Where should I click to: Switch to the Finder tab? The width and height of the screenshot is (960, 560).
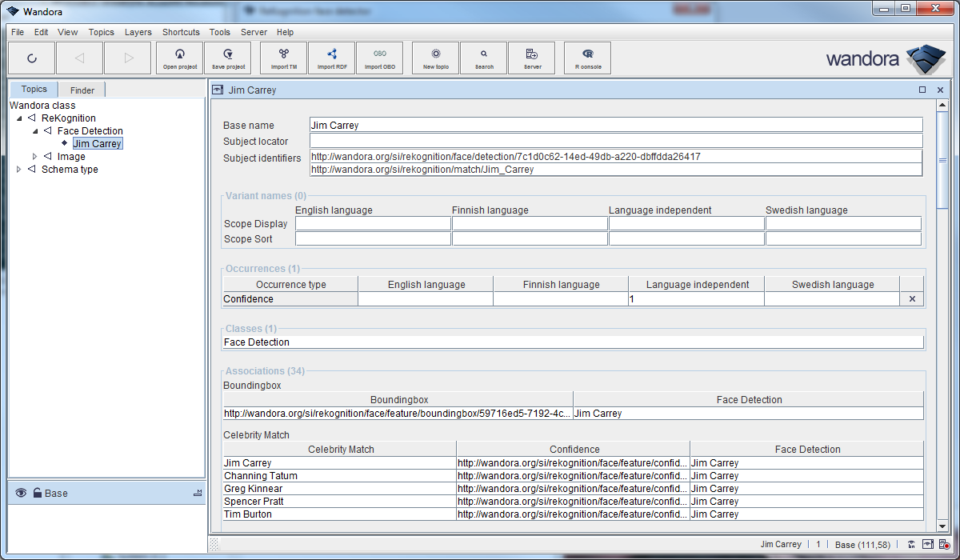(x=82, y=90)
